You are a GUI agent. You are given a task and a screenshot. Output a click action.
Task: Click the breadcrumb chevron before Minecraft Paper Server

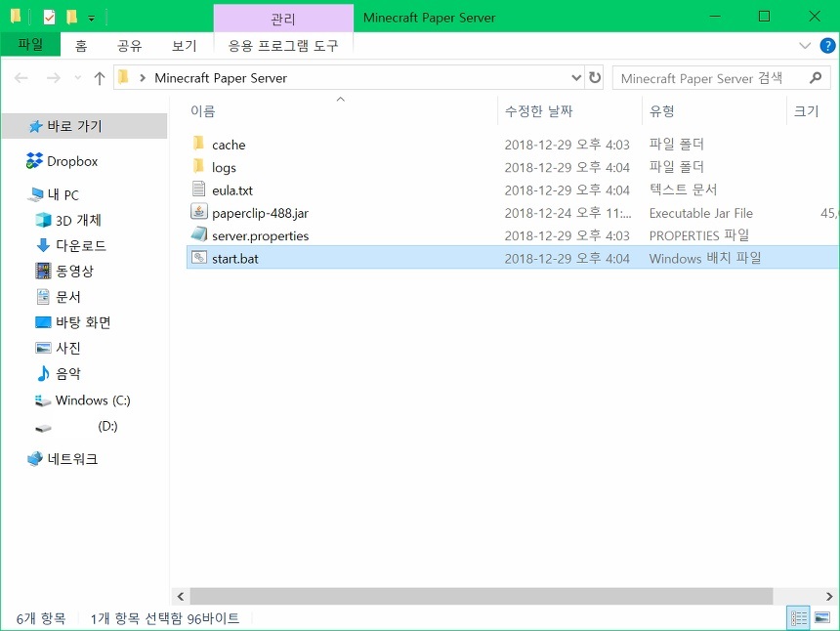pos(143,78)
